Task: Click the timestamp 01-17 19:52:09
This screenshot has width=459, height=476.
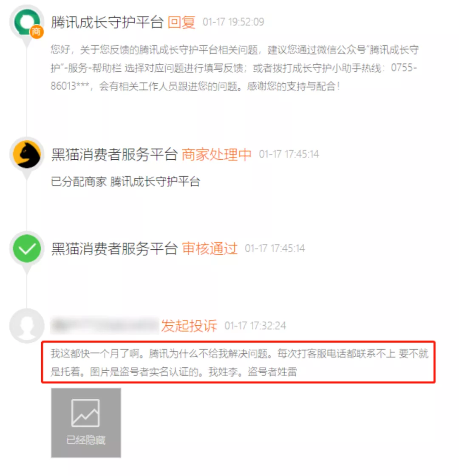Action: click(x=233, y=22)
